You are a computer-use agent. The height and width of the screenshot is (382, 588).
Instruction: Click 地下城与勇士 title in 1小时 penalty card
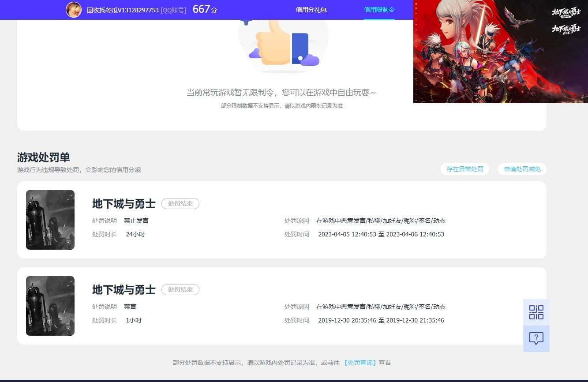coord(124,290)
